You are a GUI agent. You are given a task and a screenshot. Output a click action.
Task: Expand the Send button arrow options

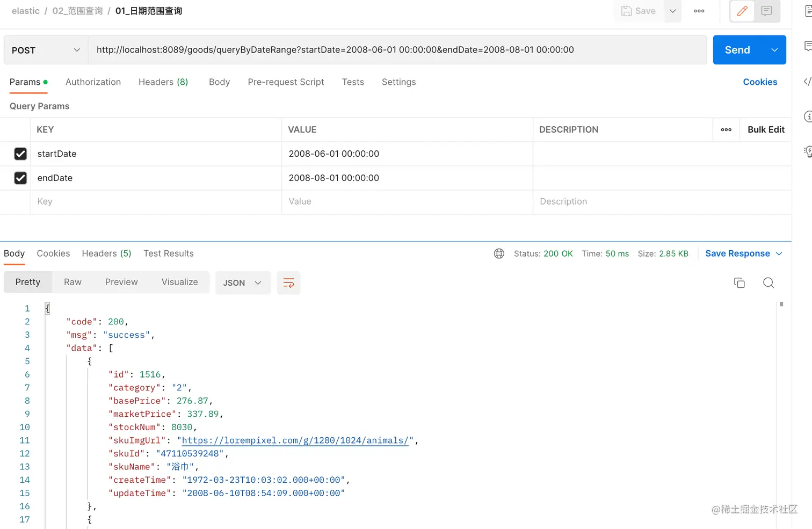774,50
